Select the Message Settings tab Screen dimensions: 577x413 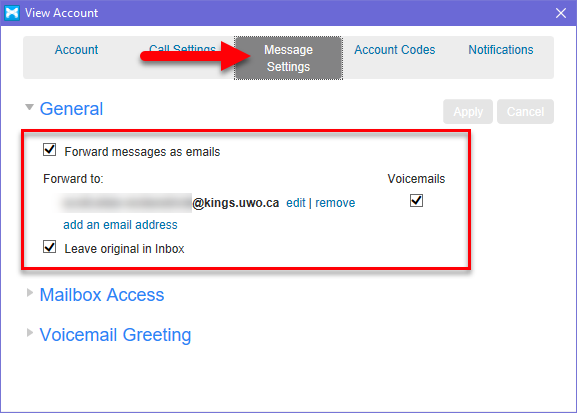coord(288,58)
